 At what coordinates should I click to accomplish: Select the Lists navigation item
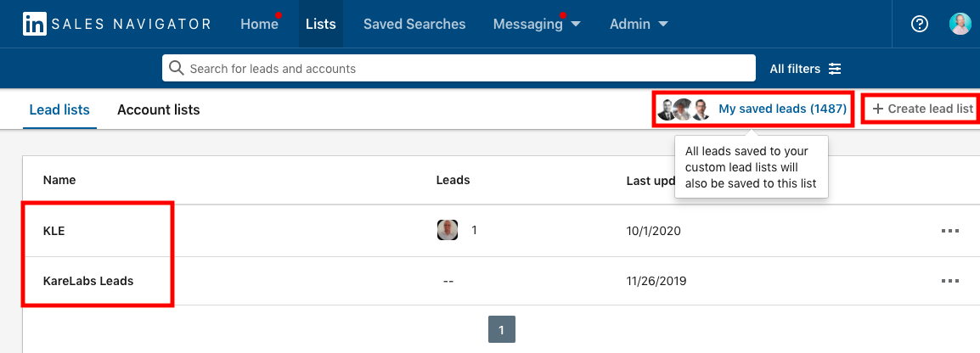pyautogui.click(x=321, y=24)
